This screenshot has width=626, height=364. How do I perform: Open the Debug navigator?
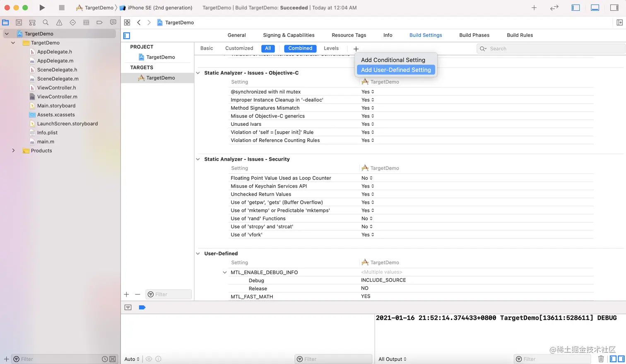coord(86,22)
